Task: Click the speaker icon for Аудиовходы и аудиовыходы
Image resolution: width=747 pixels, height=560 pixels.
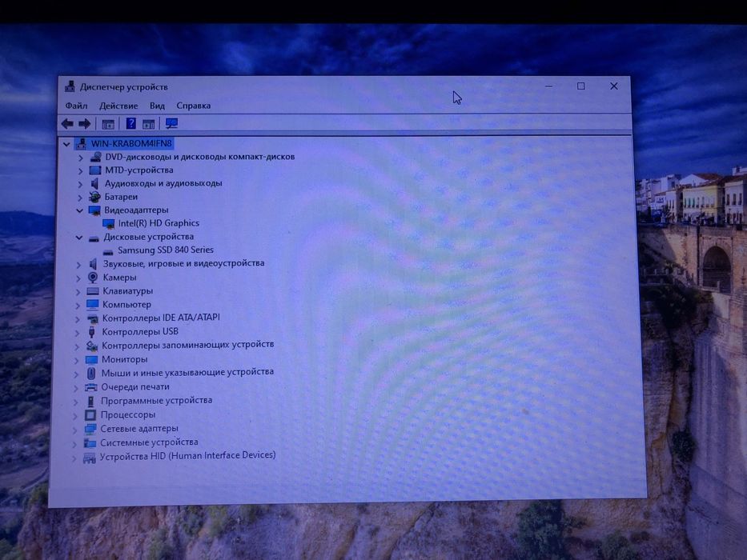Action: click(x=94, y=183)
